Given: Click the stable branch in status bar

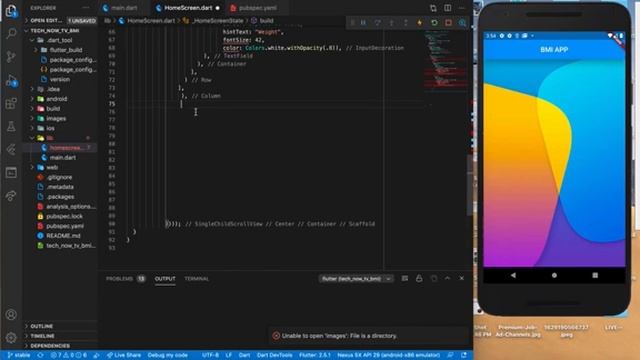Looking at the screenshot, I should point(19,355).
